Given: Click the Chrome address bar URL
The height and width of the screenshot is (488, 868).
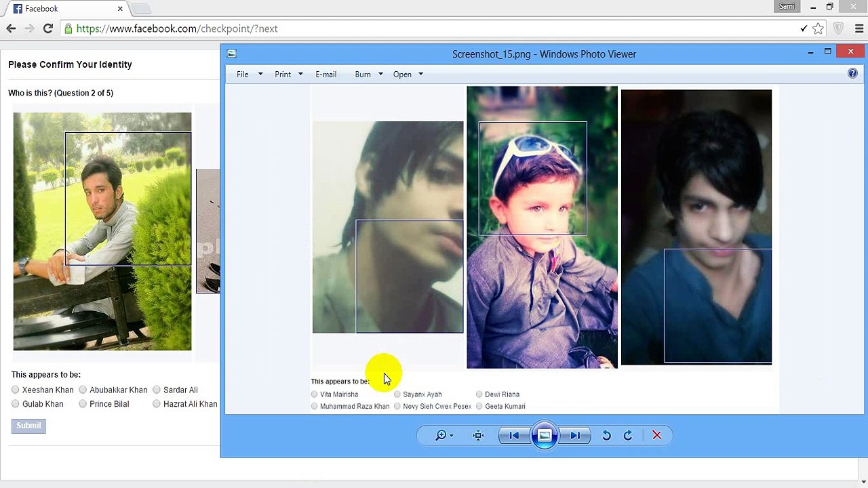Looking at the screenshot, I should pos(177,28).
